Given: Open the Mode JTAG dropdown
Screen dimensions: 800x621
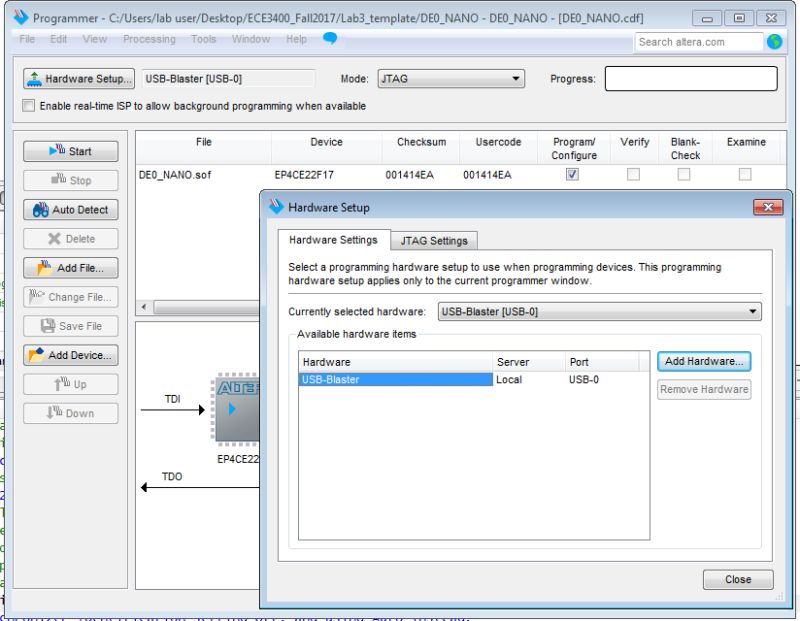Looking at the screenshot, I should pos(451,79).
